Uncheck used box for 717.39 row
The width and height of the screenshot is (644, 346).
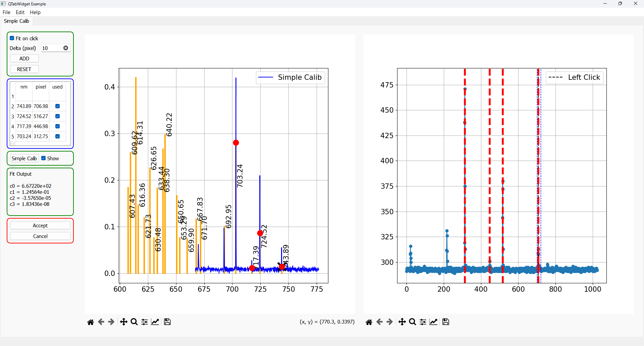point(57,126)
